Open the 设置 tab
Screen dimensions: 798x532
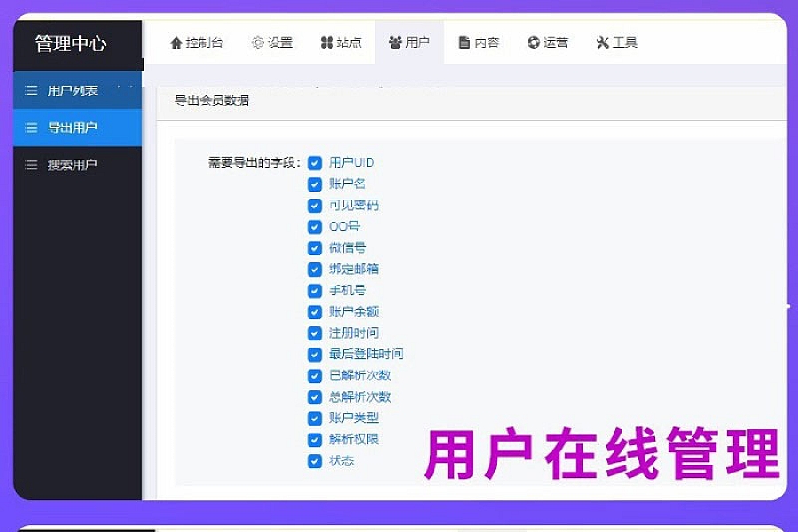pyautogui.click(x=272, y=43)
